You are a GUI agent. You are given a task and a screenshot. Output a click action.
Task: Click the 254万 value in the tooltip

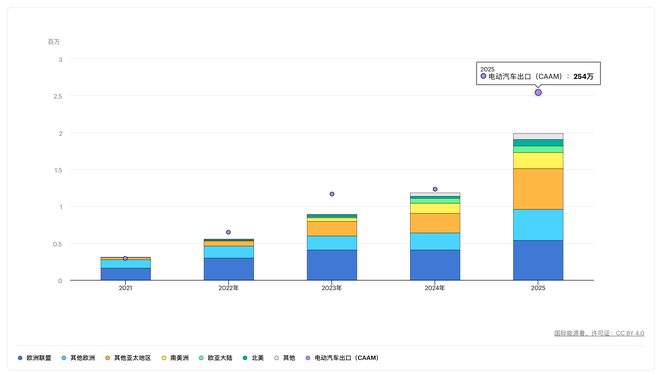coord(583,77)
